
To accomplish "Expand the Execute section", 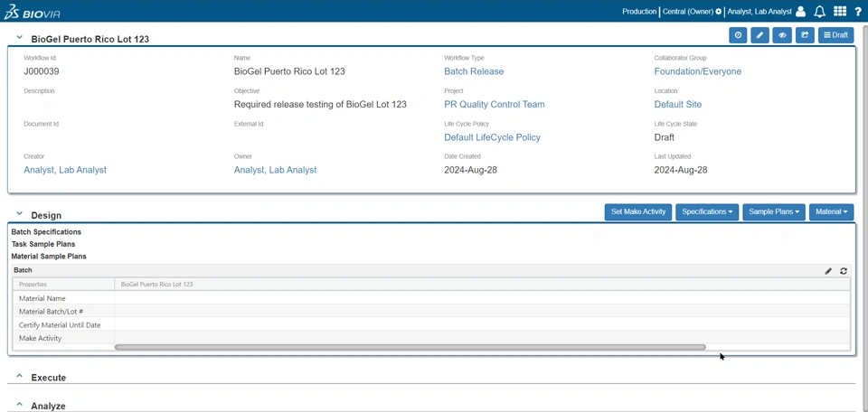I will pyautogui.click(x=19, y=376).
